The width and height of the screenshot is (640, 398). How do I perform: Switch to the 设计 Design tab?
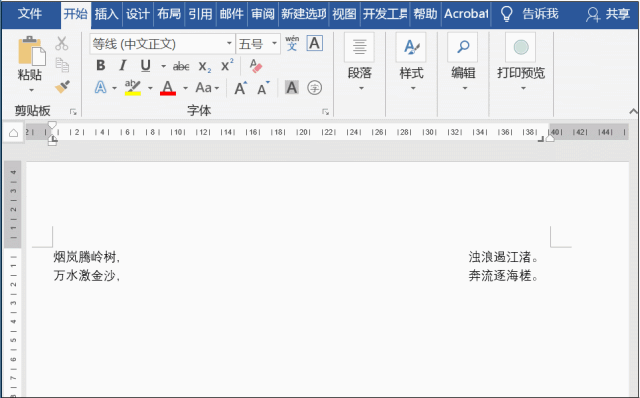tap(138, 14)
